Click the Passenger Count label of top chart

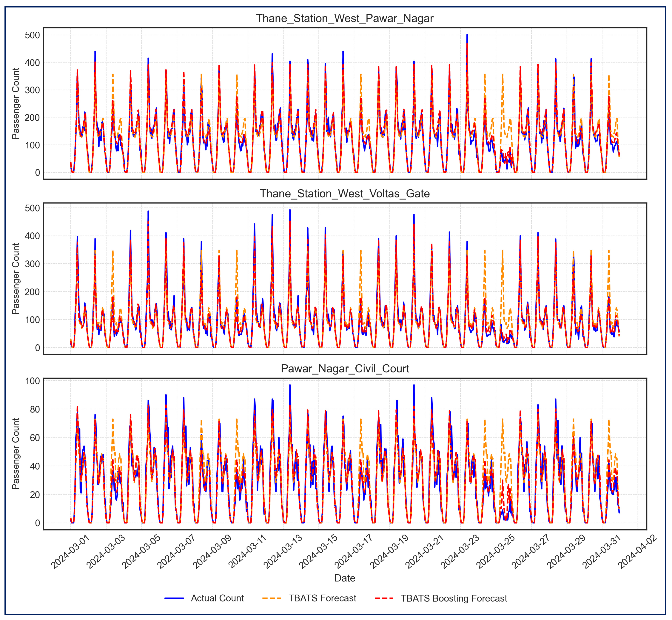point(16,103)
